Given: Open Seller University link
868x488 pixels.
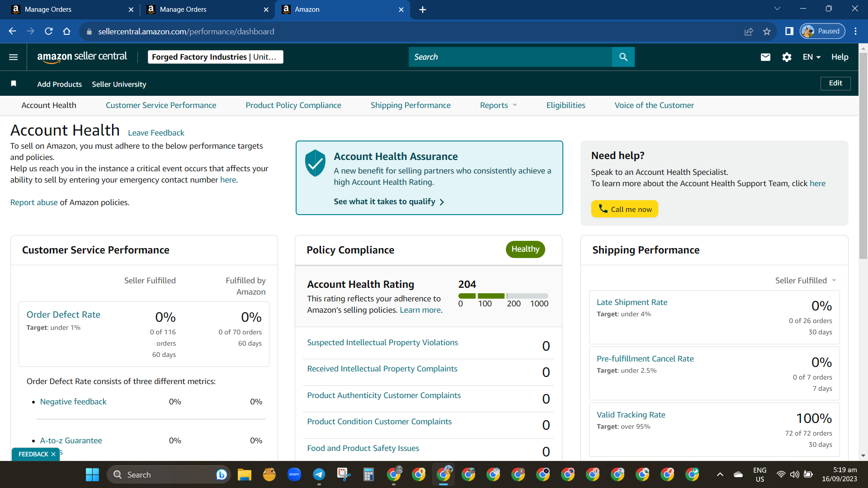Looking at the screenshot, I should 119,84.
